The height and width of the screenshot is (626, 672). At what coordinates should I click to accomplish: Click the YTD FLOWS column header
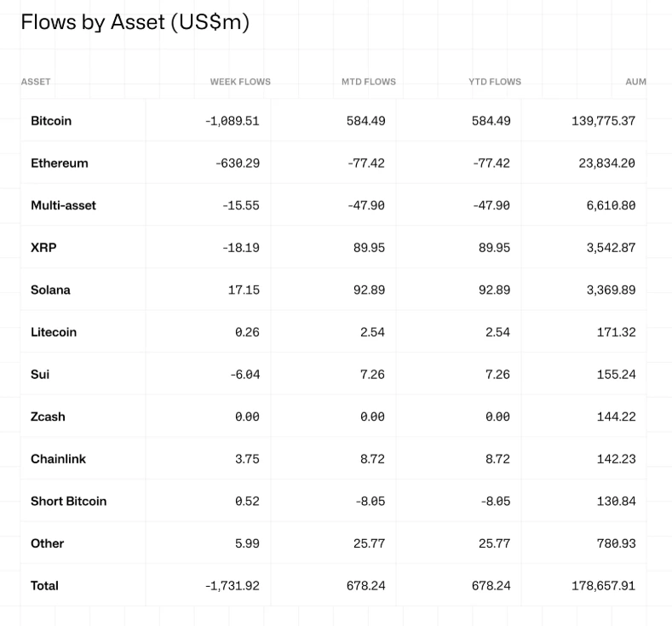pyautogui.click(x=494, y=82)
